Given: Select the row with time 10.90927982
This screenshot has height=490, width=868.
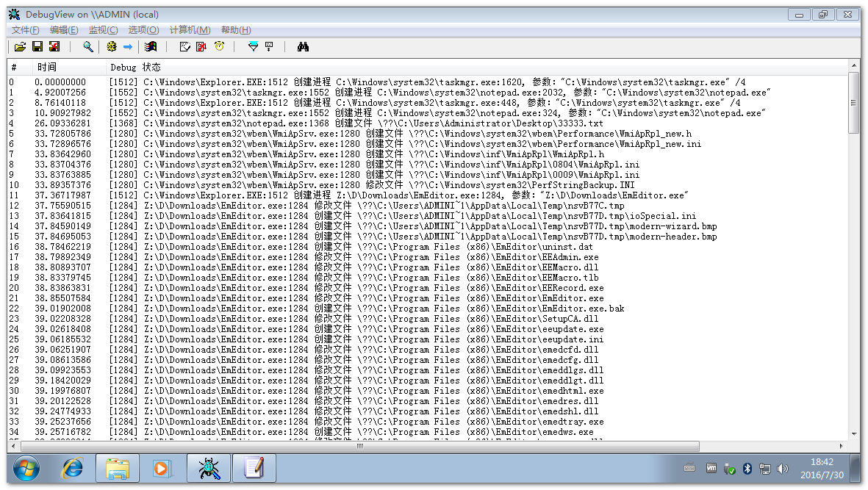Looking at the screenshot, I should 427,113.
